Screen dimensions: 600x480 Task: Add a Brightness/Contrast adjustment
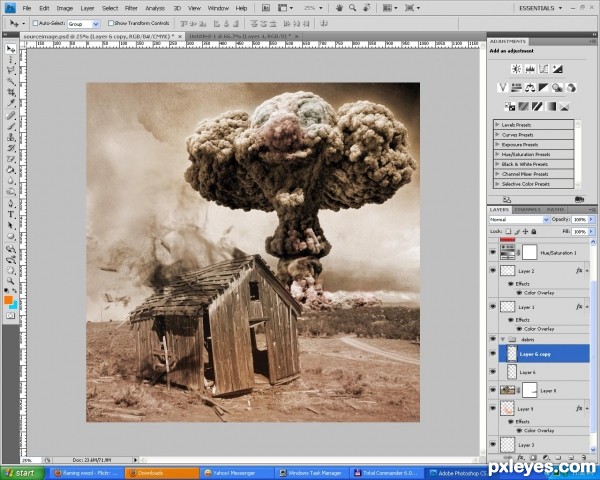coord(516,69)
